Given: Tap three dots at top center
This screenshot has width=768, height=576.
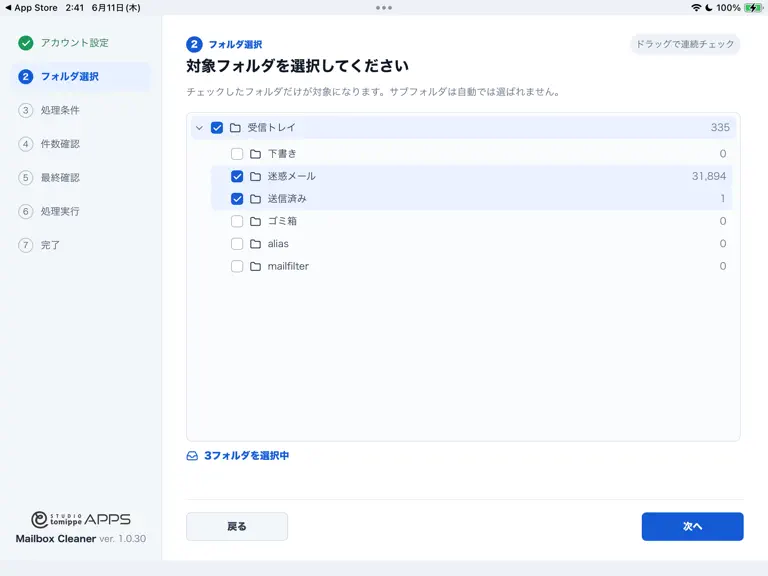Looking at the screenshot, I should pyautogui.click(x=384, y=8).
